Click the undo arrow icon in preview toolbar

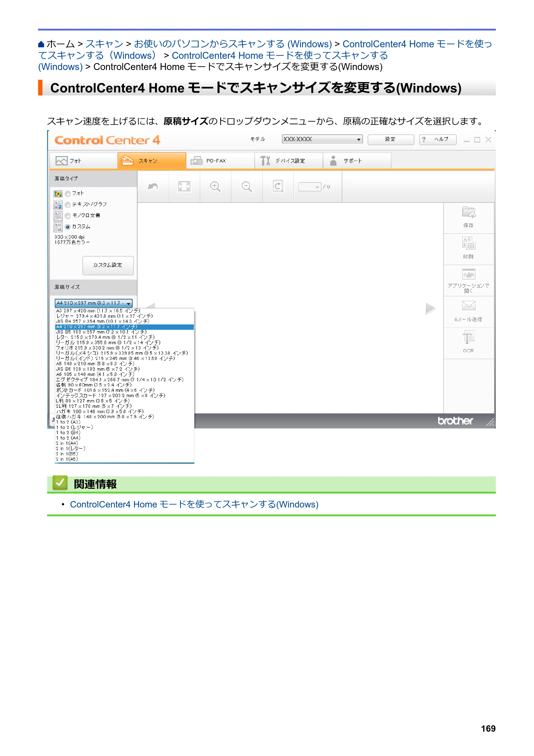coord(153,187)
